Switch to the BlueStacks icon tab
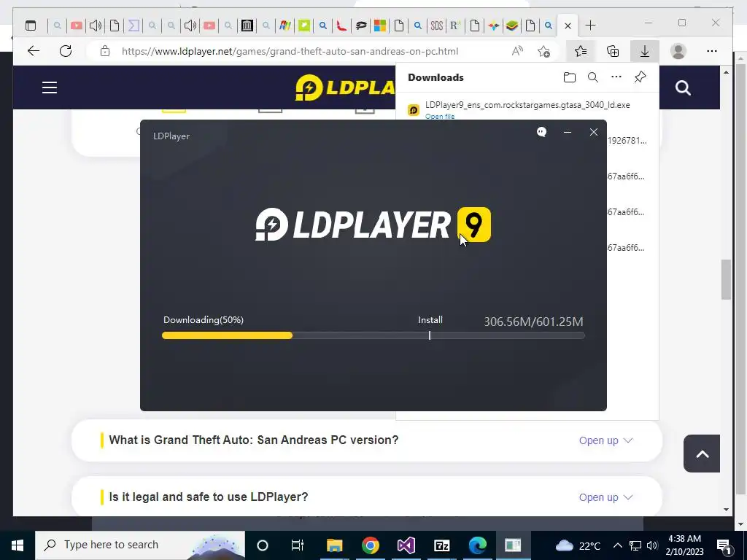 click(x=512, y=26)
